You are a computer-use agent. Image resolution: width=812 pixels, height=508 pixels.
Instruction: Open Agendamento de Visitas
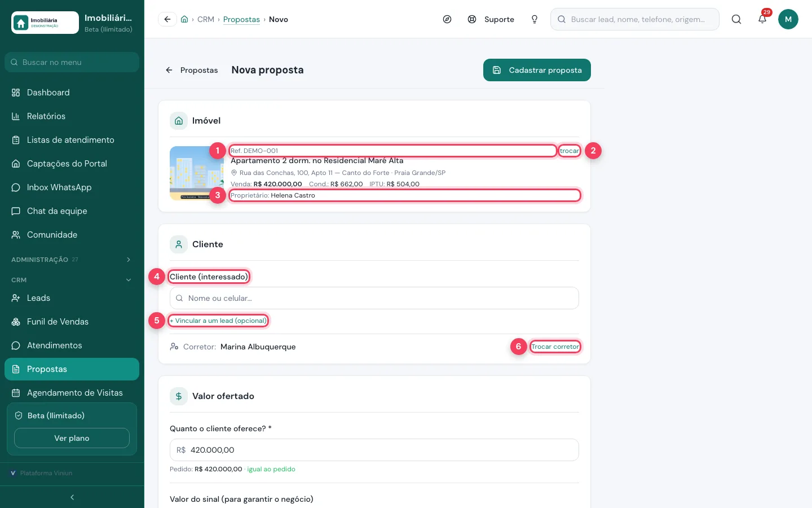72,393
